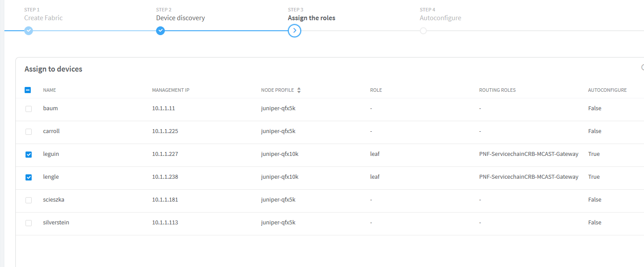
Task: Select the carroll device checkbox
Action: (x=29, y=131)
